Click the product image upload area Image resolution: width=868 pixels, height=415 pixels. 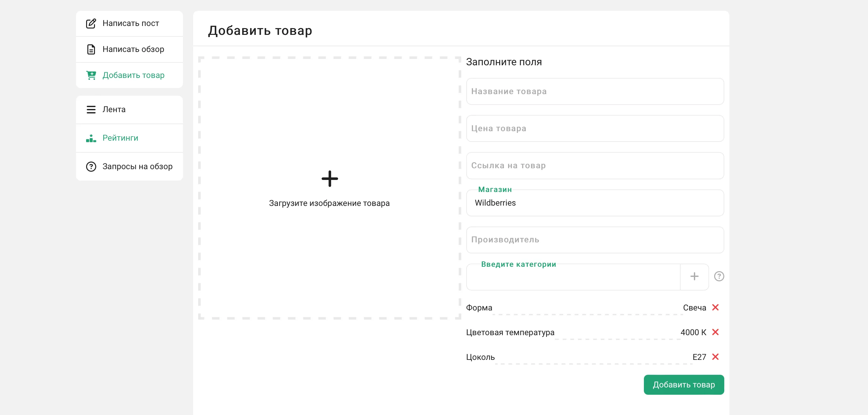pos(329,188)
